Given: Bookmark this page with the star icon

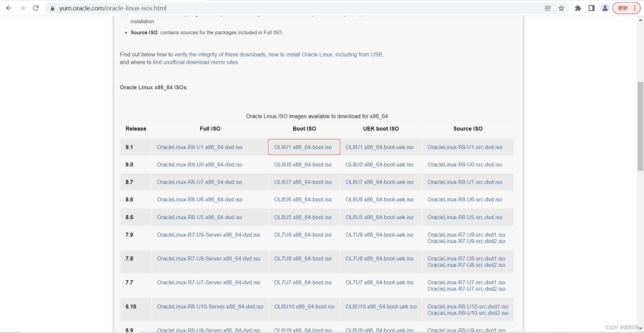Looking at the screenshot, I should [561, 8].
